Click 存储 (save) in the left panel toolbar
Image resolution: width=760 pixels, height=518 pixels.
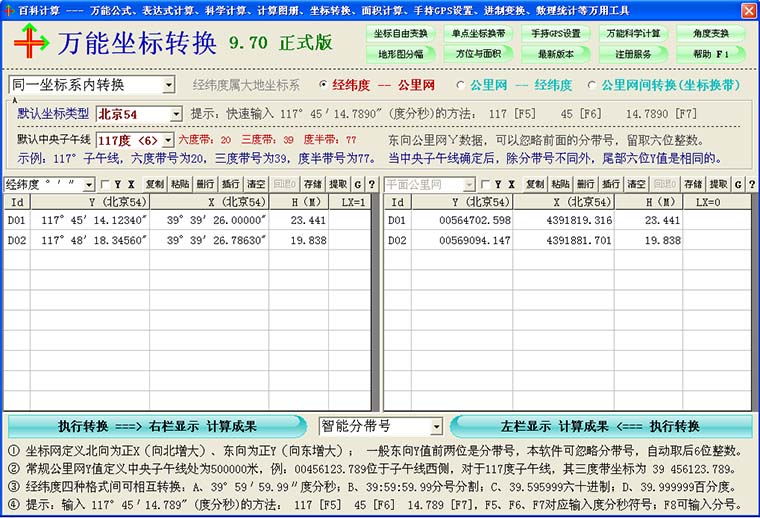(x=313, y=184)
